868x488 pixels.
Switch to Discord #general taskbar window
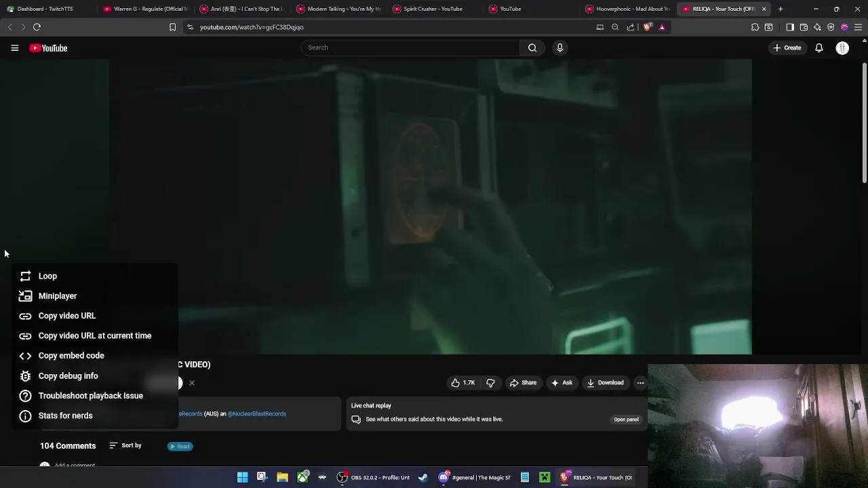(x=475, y=477)
